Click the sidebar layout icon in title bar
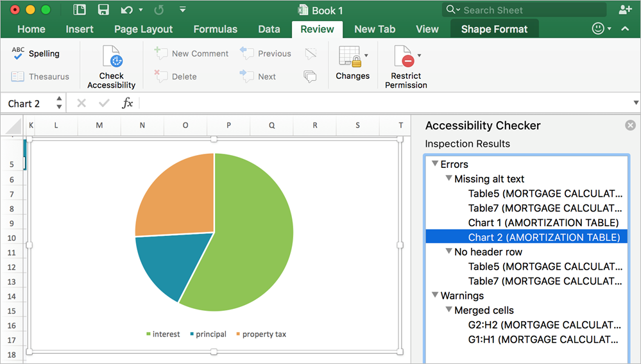 tap(80, 10)
